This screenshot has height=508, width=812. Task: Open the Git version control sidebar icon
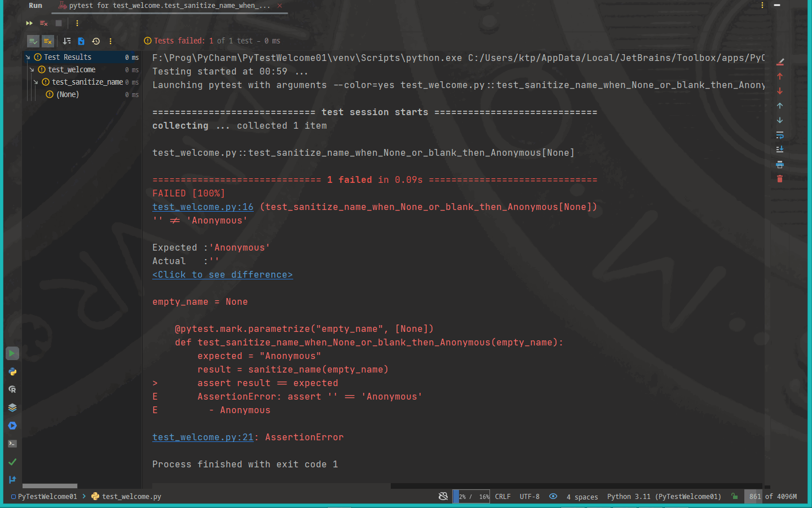[12, 480]
